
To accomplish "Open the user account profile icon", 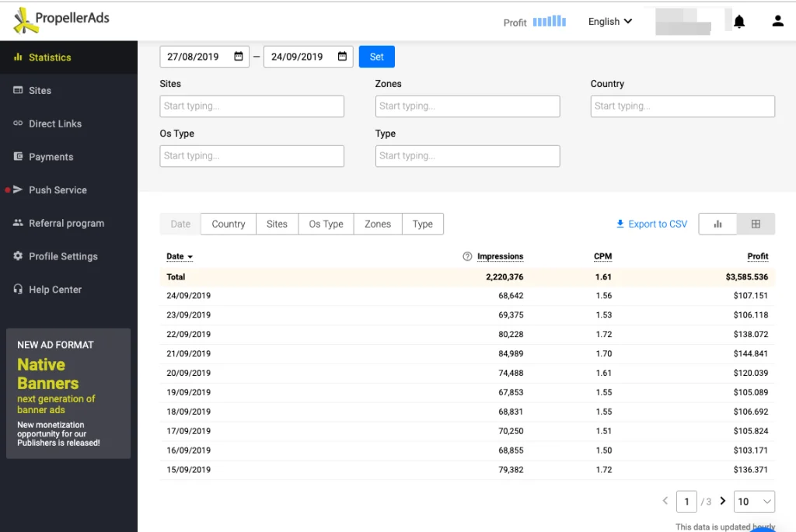I will 777,22.
